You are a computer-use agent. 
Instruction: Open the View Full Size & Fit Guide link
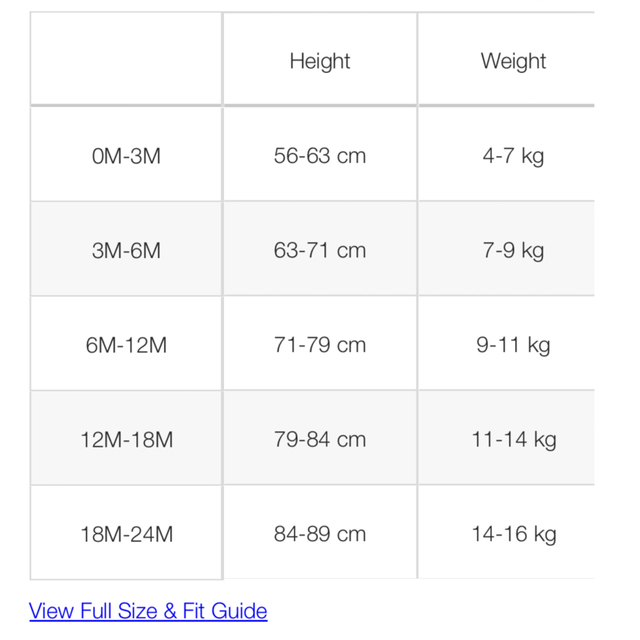[x=148, y=611]
